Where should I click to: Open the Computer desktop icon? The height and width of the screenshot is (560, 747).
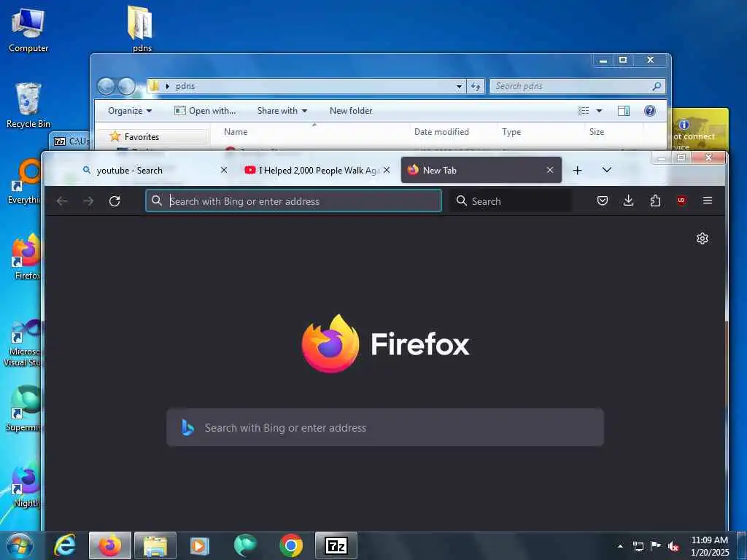[28, 31]
